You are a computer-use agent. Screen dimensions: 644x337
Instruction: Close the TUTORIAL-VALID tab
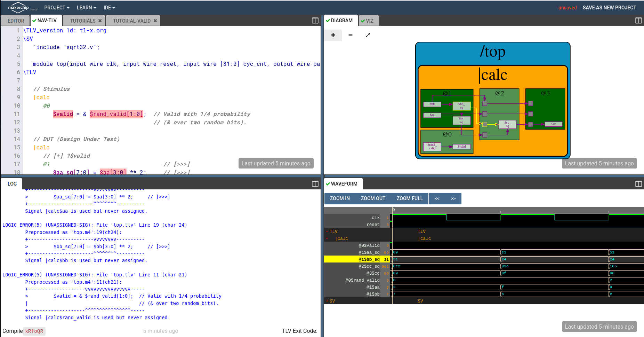155,21
